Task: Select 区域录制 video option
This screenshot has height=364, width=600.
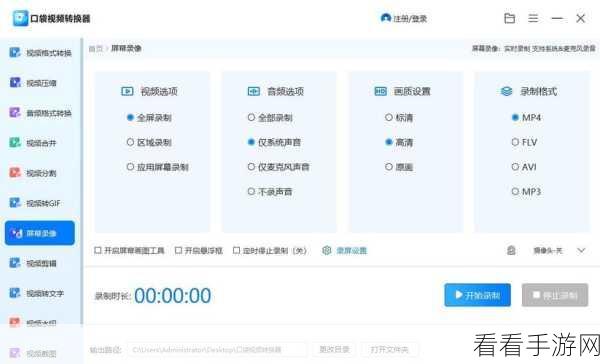Action: point(149,142)
